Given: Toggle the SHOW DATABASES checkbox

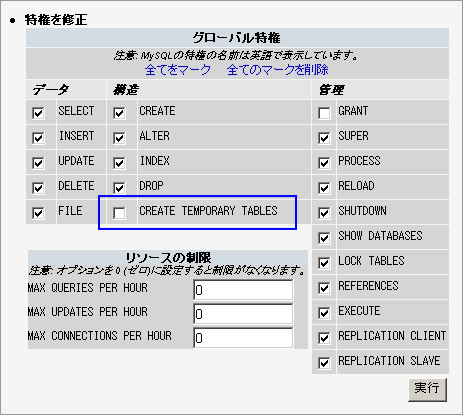Looking at the screenshot, I should coord(324,238).
